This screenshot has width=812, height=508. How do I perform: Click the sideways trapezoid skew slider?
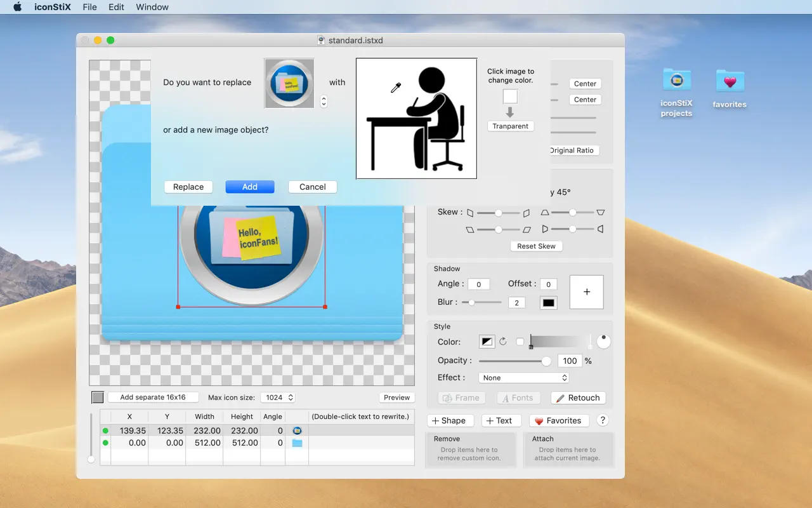572,229
